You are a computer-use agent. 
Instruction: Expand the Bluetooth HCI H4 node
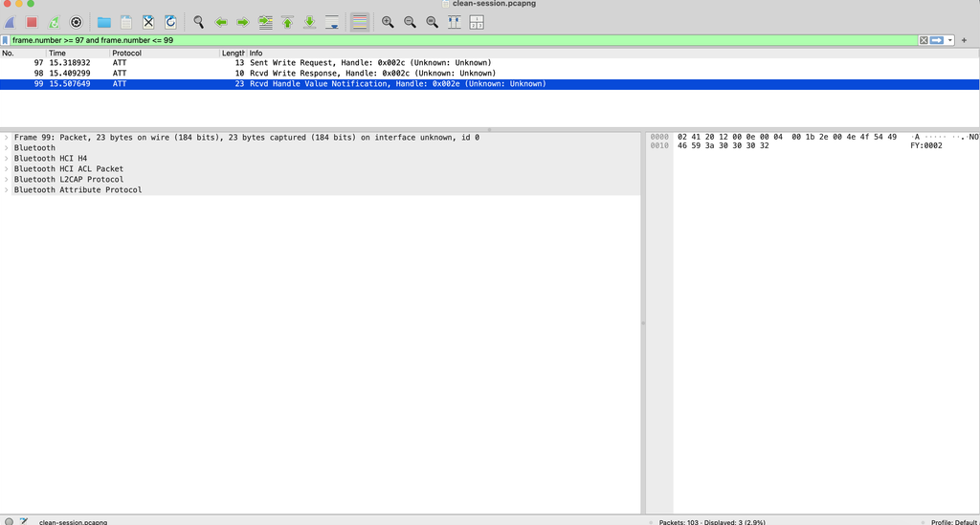coord(7,159)
